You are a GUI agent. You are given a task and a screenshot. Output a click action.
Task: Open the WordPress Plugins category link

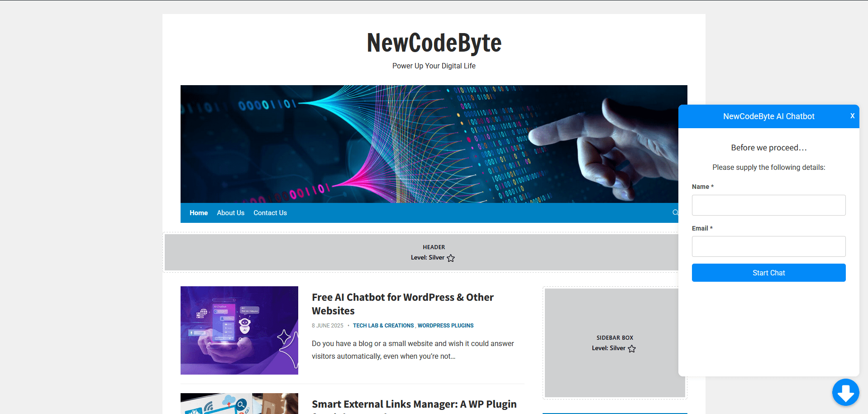[x=445, y=326]
